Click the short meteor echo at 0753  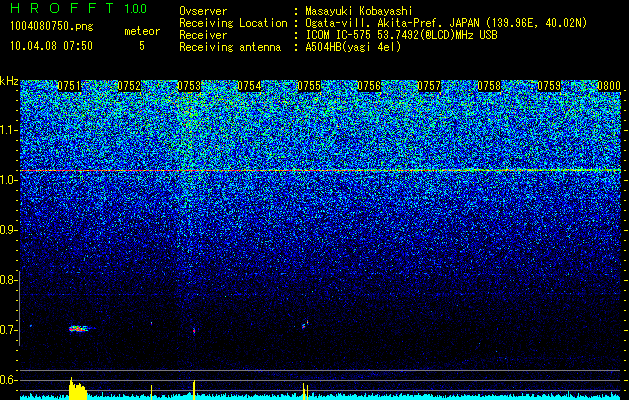(194, 331)
